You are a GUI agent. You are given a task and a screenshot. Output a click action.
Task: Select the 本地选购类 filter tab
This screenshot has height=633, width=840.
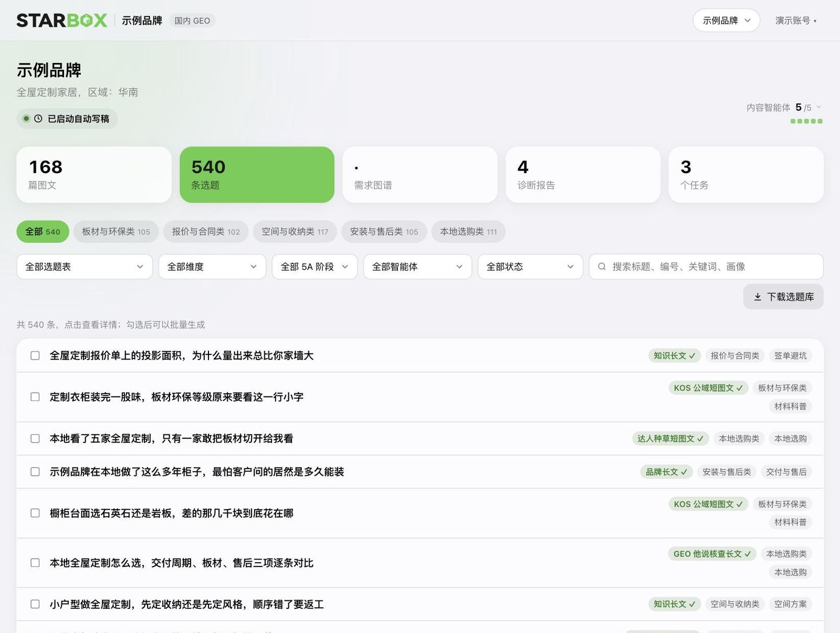468,231
